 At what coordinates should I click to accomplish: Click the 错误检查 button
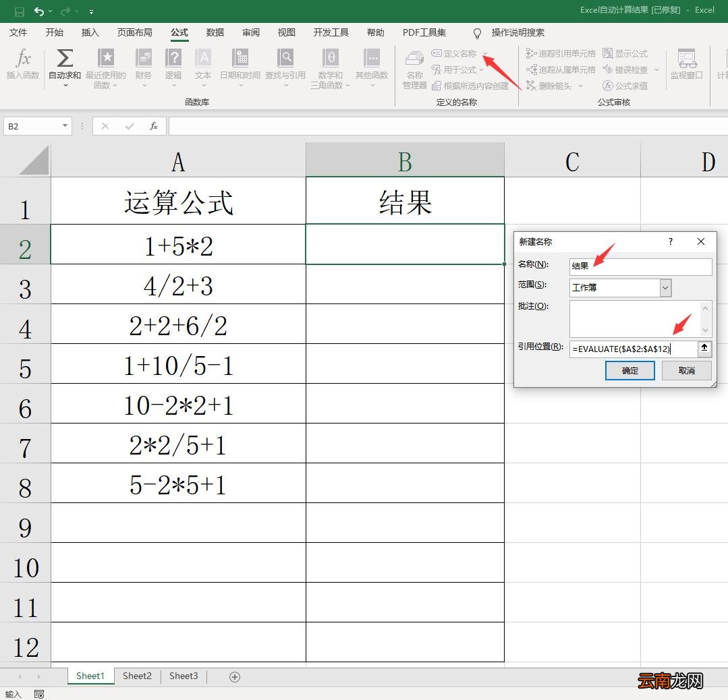click(625, 69)
